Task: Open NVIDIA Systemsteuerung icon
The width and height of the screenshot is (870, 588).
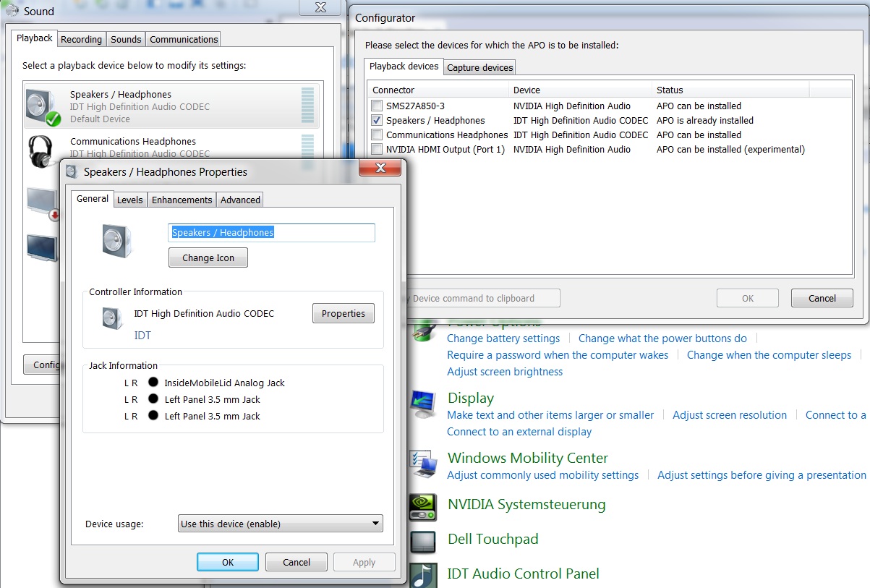Action: (423, 507)
